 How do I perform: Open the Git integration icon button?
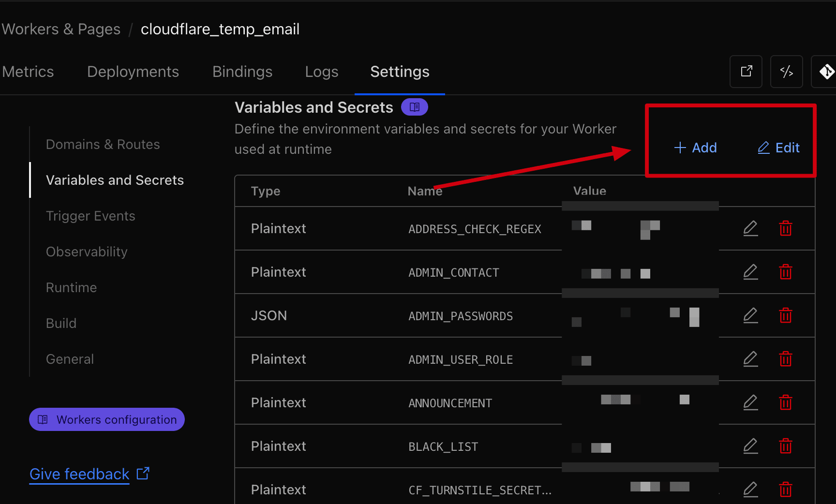coord(826,72)
